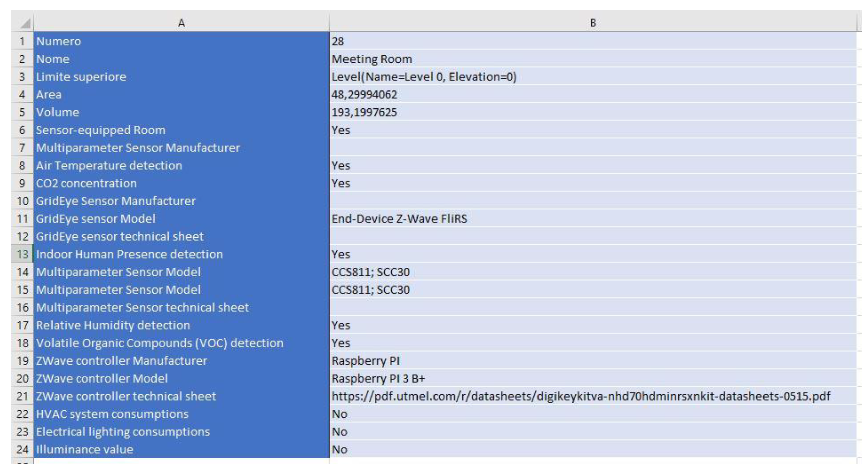Select row 13 header

click(x=21, y=254)
